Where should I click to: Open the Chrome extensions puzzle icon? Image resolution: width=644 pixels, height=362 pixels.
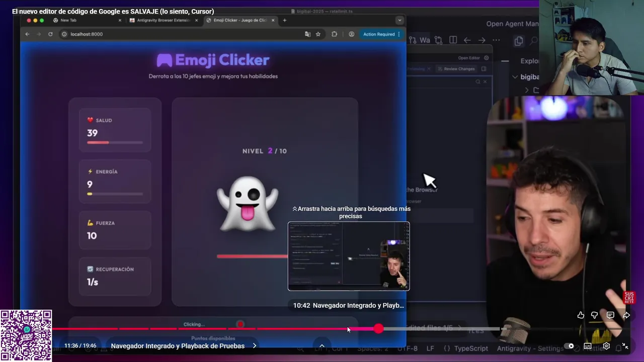point(334,34)
